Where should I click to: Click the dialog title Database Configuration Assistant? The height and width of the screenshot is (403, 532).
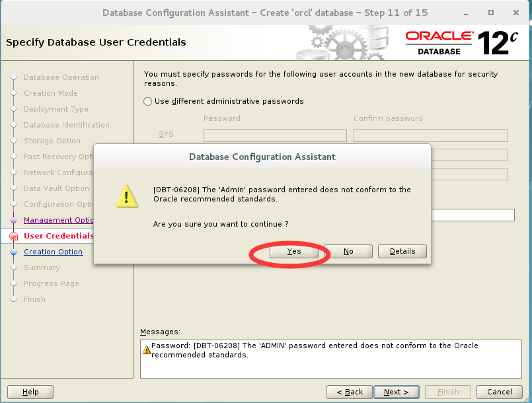262,157
